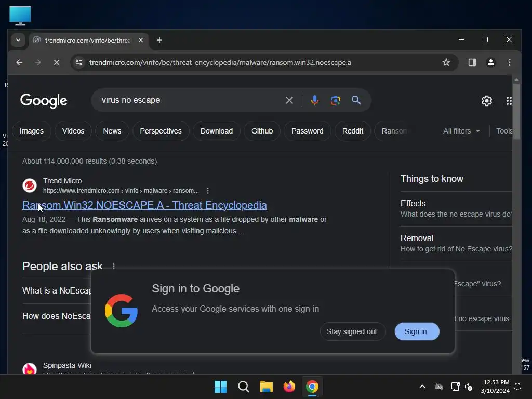Click the Trend Micro site name

click(62, 181)
